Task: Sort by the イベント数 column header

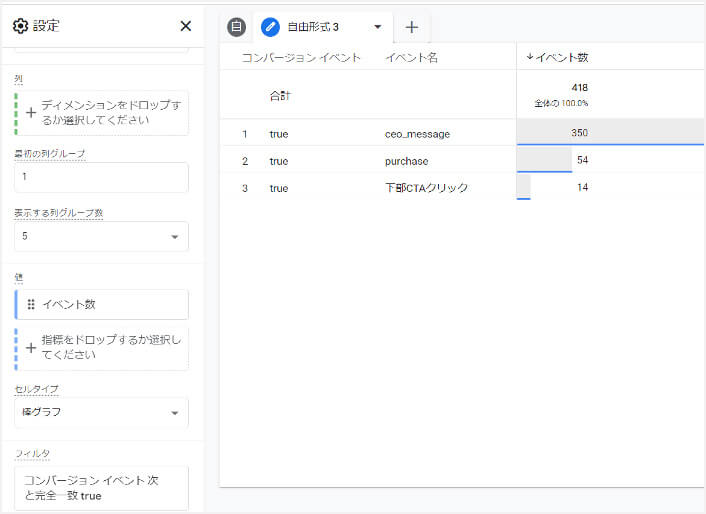Action: 561,58
